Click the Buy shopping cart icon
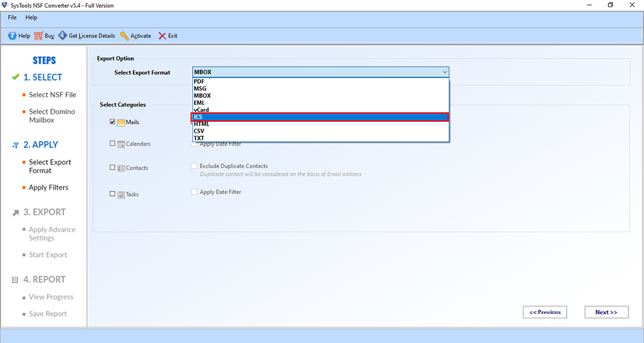The width and height of the screenshot is (644, 343). pos(38,35)
